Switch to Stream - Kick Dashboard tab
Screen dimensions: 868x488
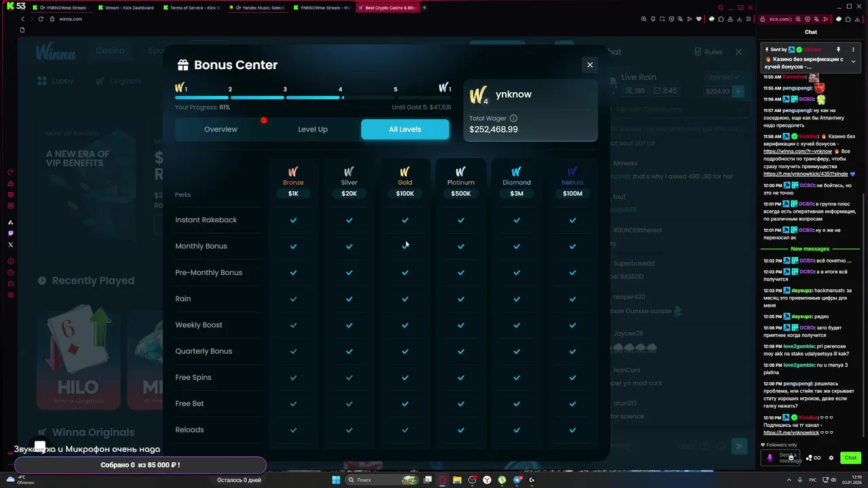[x=126, y=7]
